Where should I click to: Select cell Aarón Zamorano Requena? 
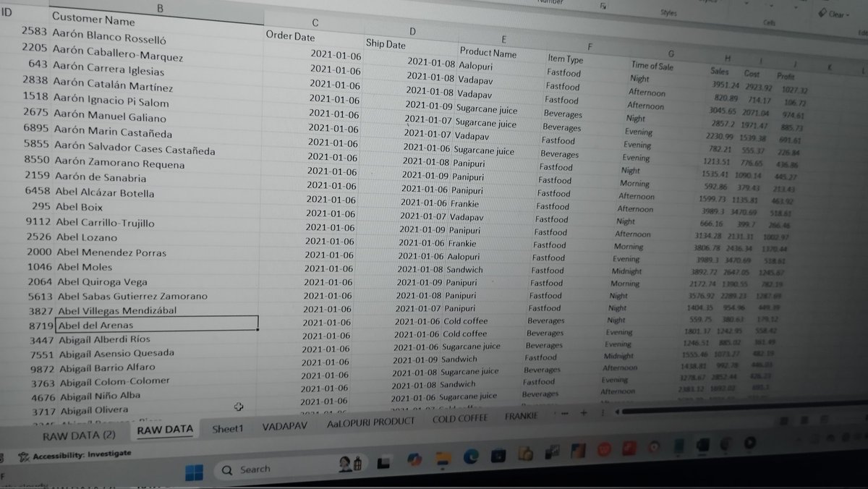[119, 162]
